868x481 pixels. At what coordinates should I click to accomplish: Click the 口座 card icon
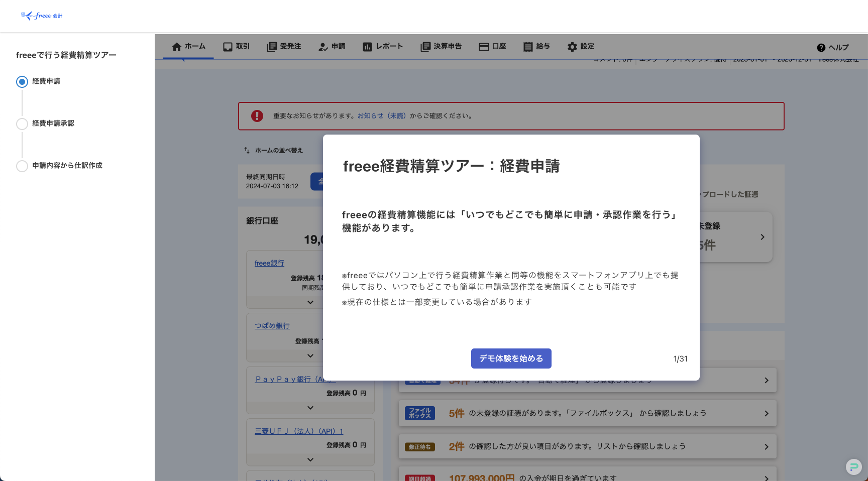(484, 47)
